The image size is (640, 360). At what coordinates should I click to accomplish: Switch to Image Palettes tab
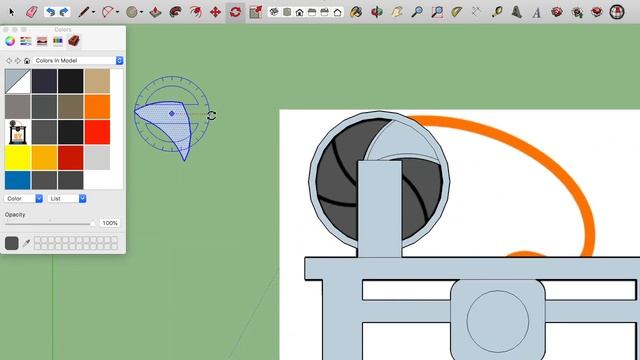pos(42,41)
